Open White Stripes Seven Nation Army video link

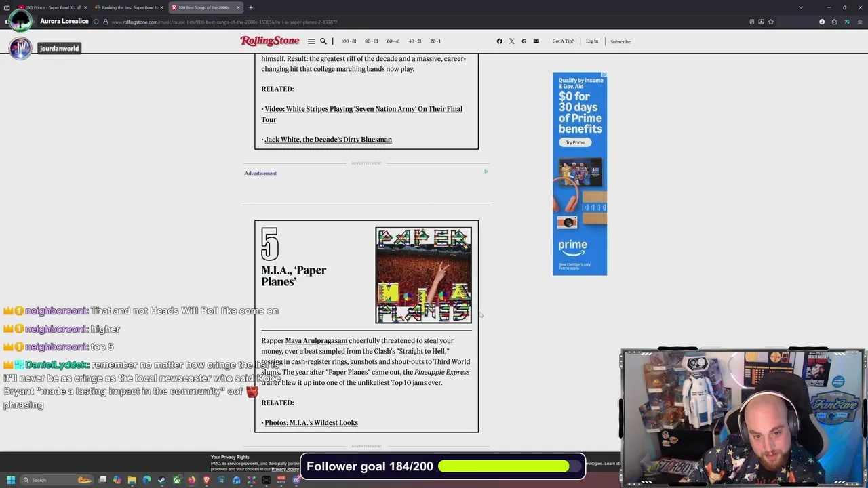tap(363, 114)
